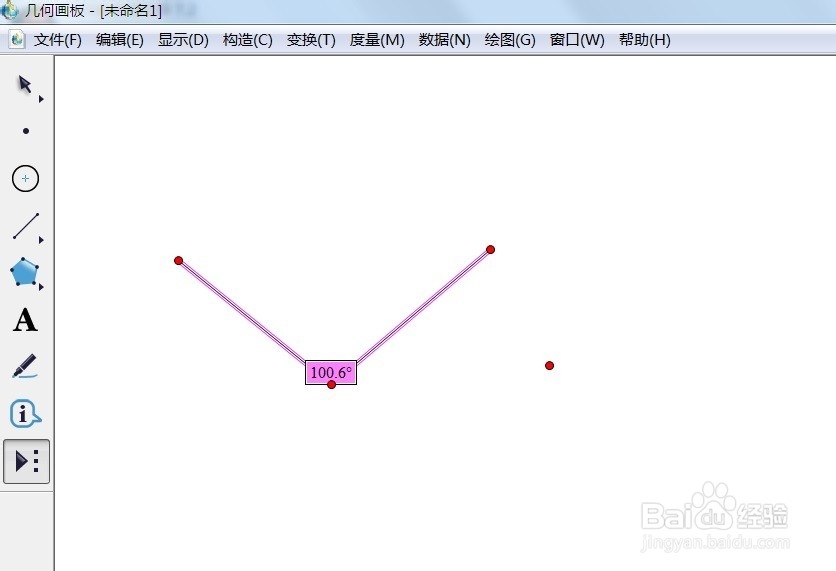Select the vertex point under the angle label

(332, 384)
